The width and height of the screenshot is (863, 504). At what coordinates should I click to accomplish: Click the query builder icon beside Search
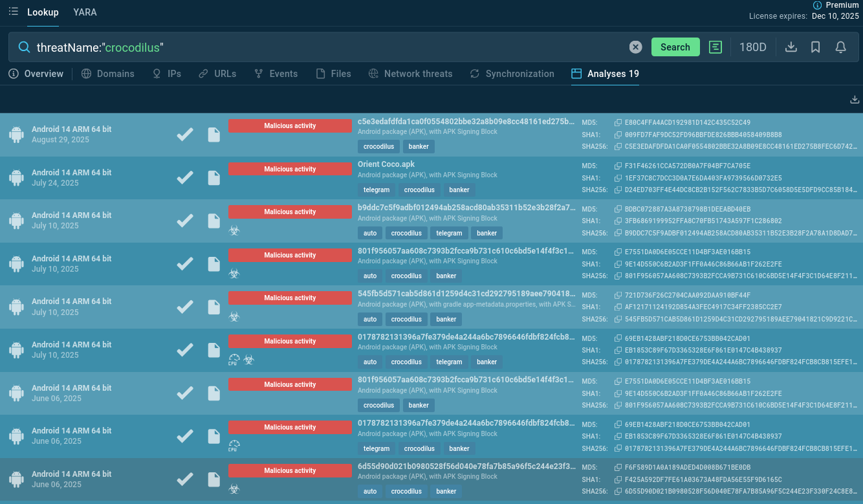coord(715,47)
